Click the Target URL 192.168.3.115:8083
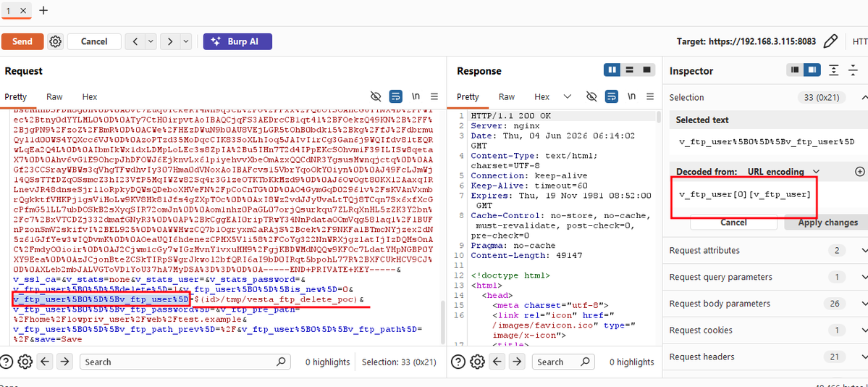Viewport: 868px width, 387px height. pos(746,41)
